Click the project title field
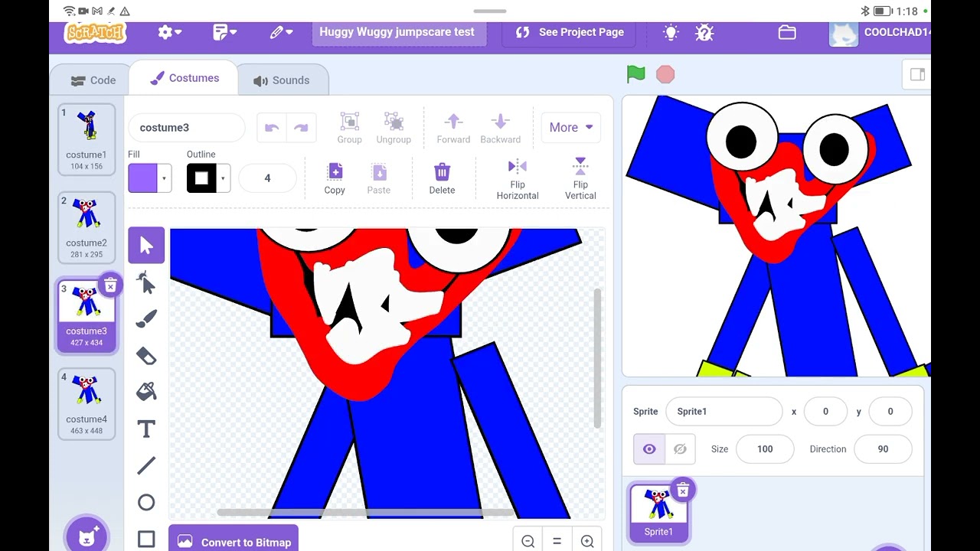980x551 pixels. point(398,32)
